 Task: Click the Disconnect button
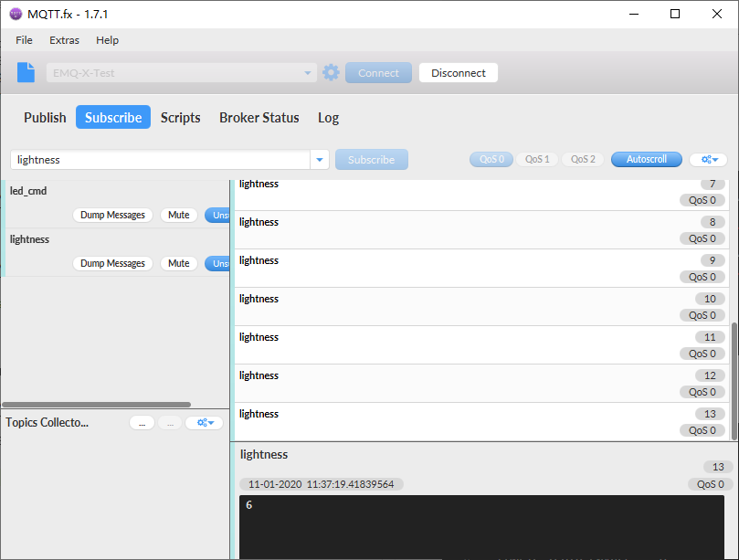click(x=458, y=73)
